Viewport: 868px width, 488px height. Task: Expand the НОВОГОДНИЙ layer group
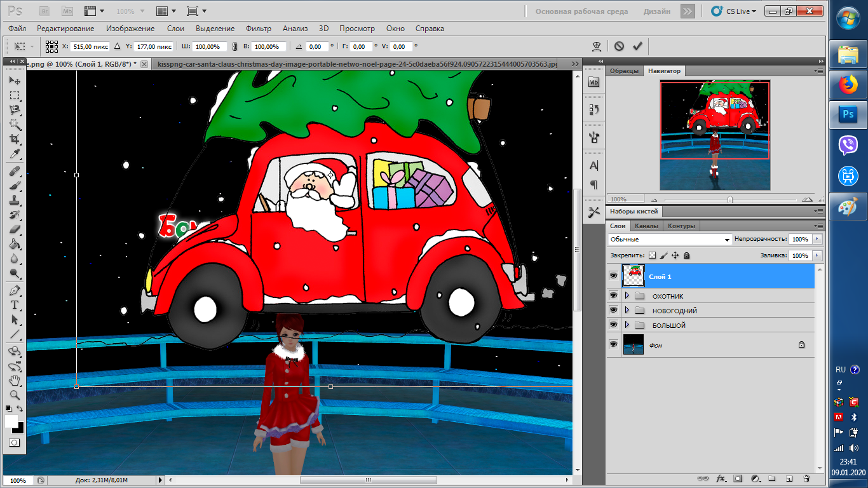coord(627,311)
